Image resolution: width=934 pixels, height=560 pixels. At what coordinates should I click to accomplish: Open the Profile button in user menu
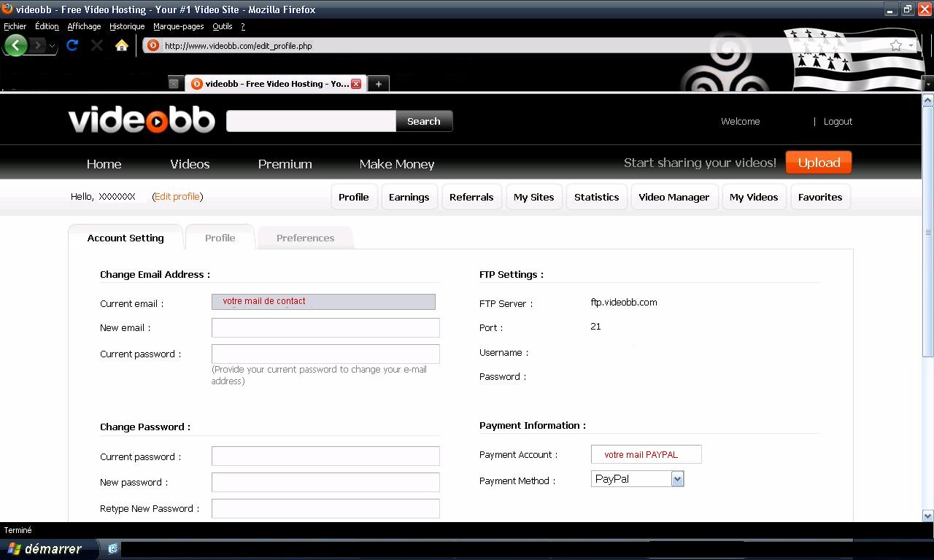click(x=354, y=197)
